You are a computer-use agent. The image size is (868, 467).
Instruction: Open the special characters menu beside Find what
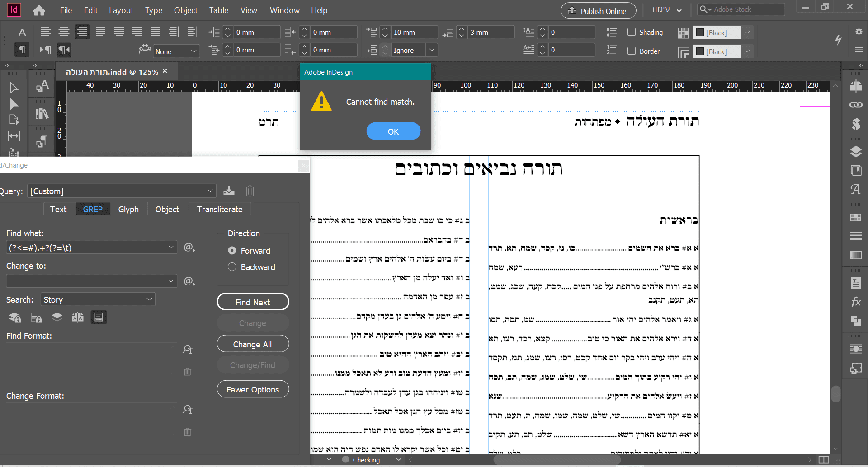tap(189, 248)
